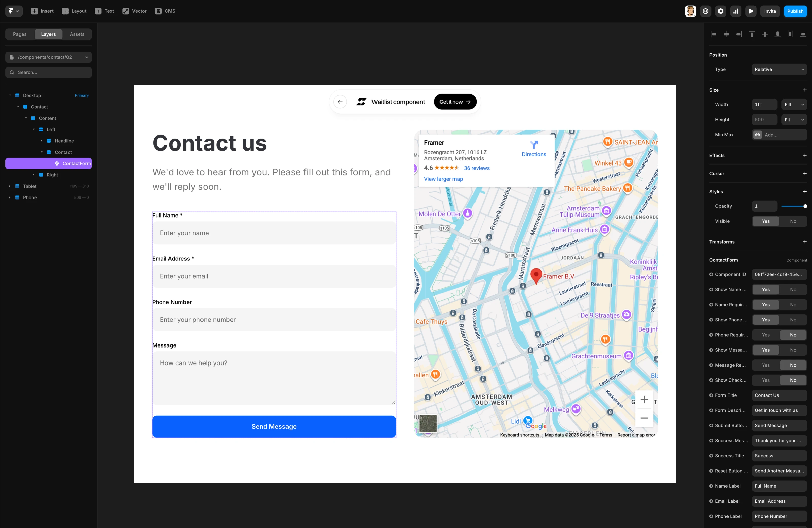Click the globe site settings icon
Screen dimensions: 812x528
706,11
